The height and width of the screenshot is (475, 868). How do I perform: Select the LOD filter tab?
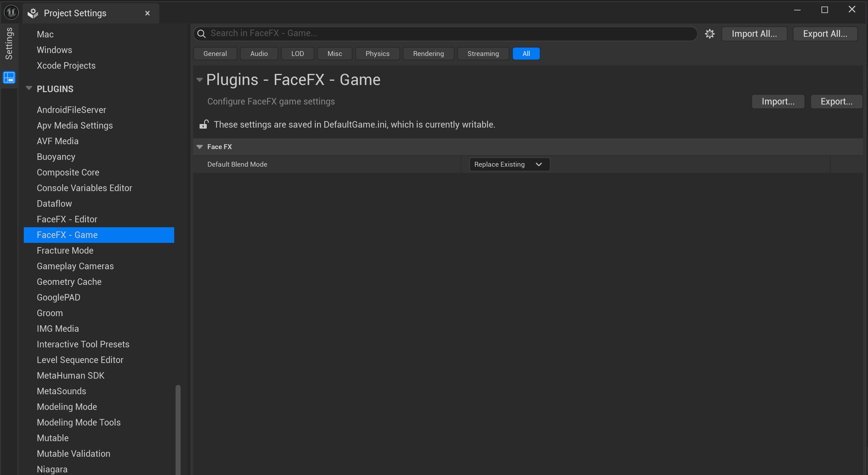coord(298,54)
